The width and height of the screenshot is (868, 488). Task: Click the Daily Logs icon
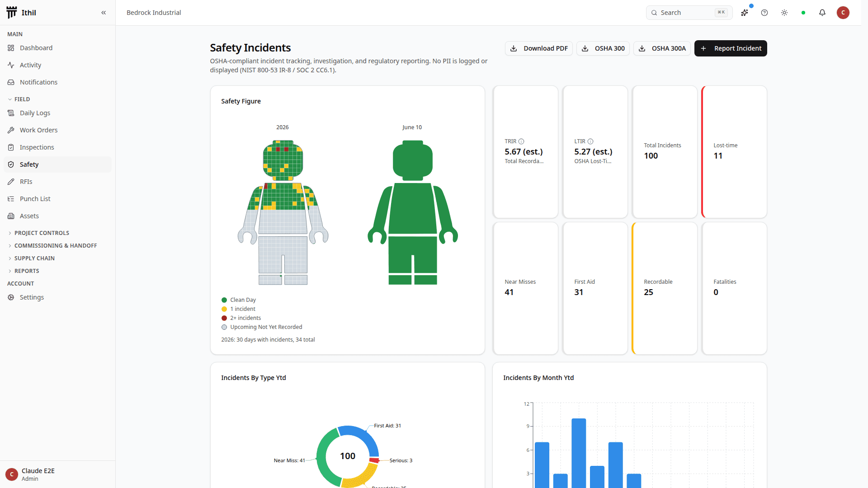coord(11,113)
